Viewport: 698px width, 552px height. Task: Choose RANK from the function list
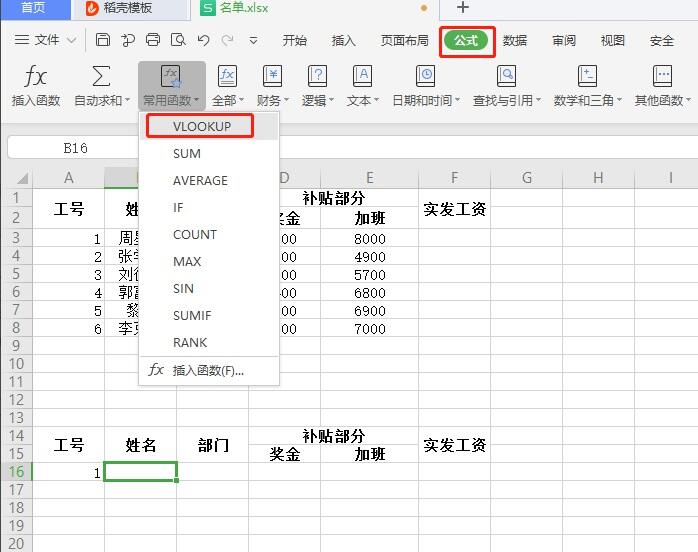pyautogui.click(x=190, y=343)
